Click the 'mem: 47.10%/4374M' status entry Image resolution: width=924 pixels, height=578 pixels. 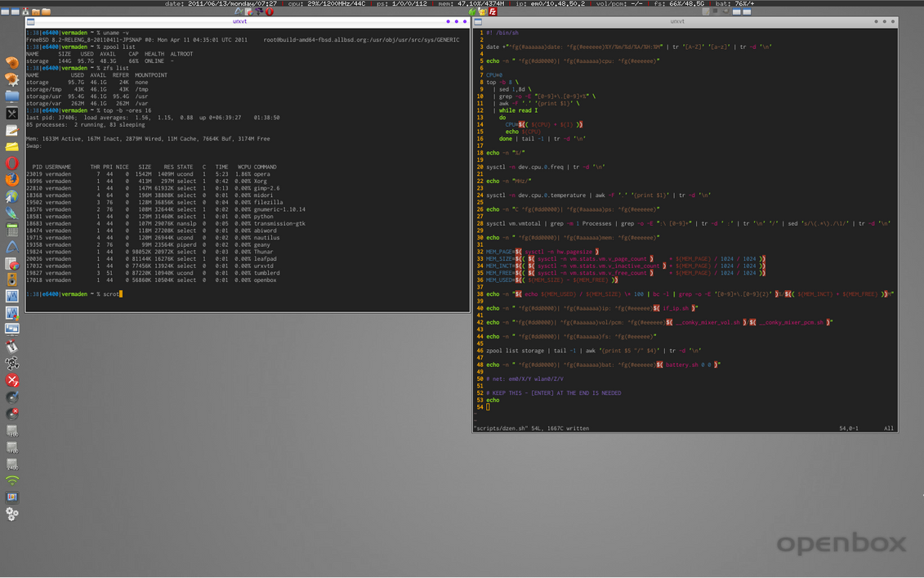pyautogui.click(x=471, y=3)
